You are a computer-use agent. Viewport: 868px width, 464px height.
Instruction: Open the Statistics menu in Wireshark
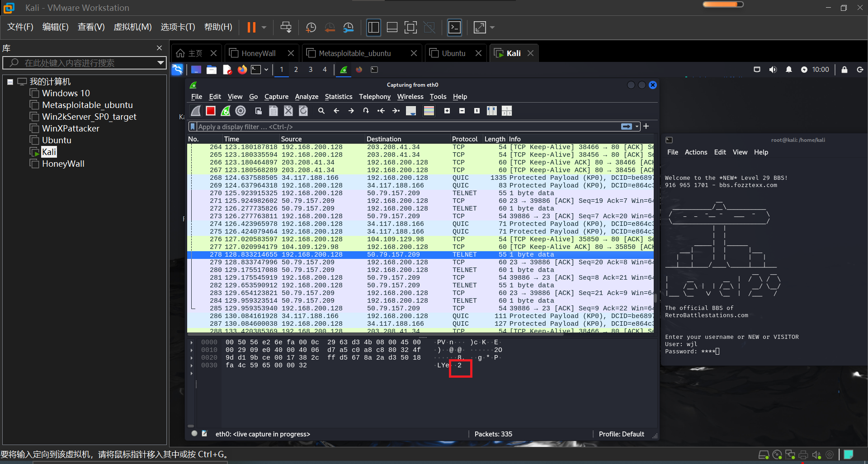pyautogui.click(x=338, y=97)
